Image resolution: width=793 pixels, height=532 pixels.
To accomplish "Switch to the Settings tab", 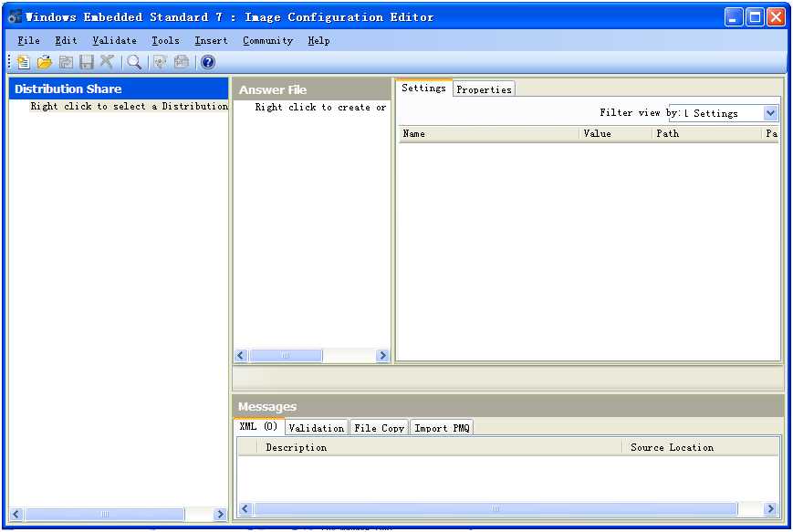I will click(x=423, y=88).
